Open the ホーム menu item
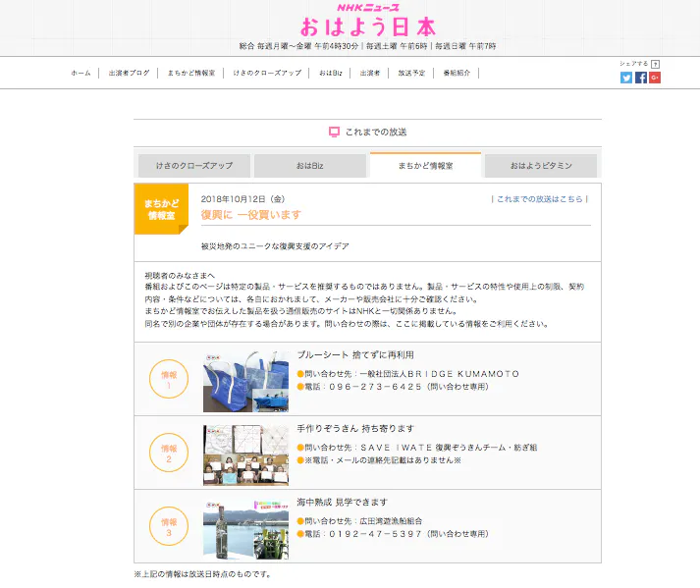 click(81, 73)
